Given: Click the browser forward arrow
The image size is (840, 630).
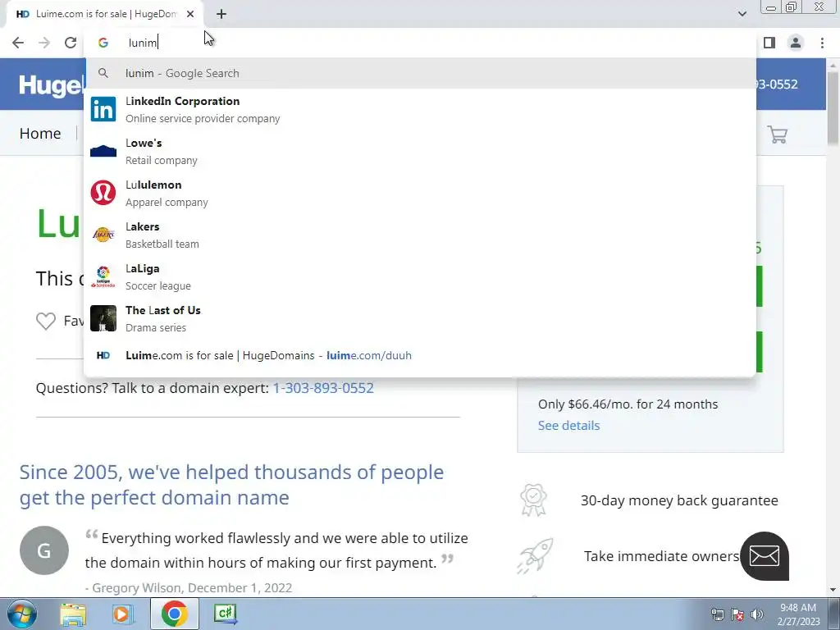Looking at the screenshot, I should [x=44, y=43].
